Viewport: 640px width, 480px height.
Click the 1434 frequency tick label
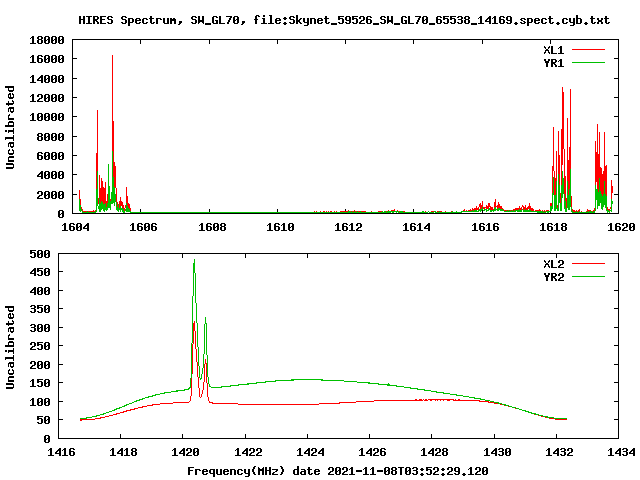(621, 452)
